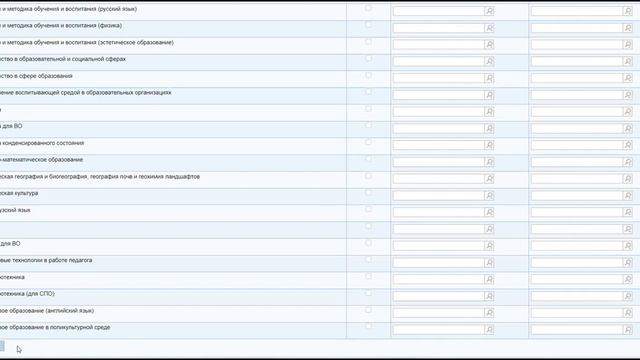Click first input field in 'эстетическое образование' row

click(x=438, y=44)
